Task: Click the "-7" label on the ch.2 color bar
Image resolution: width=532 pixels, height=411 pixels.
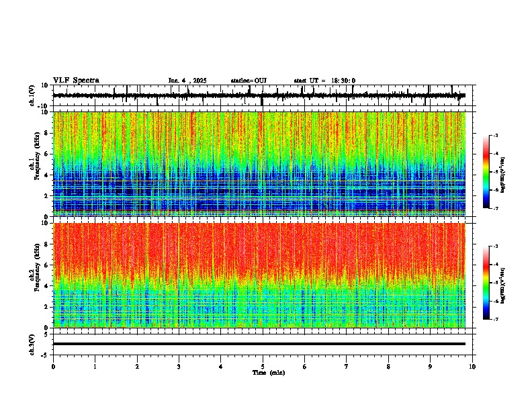Action: (496, 319)
